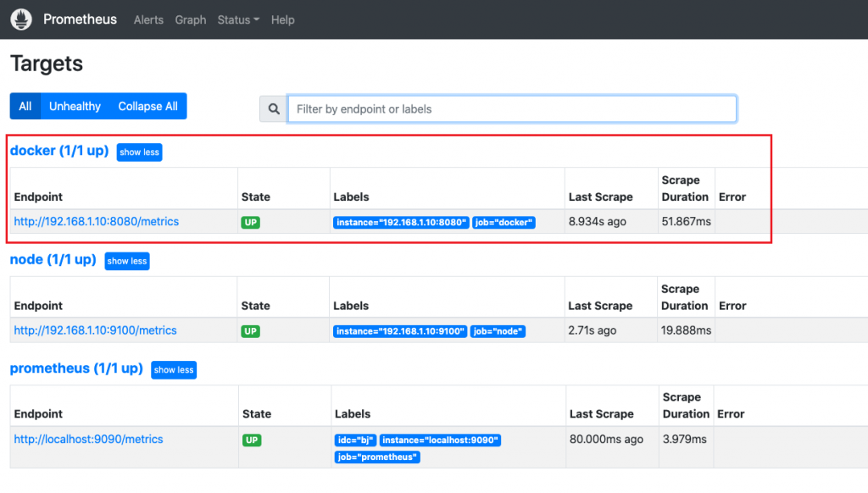Click the Collapse All button
This screenshot has width=868, height=493.
click(x=147, y=106)
